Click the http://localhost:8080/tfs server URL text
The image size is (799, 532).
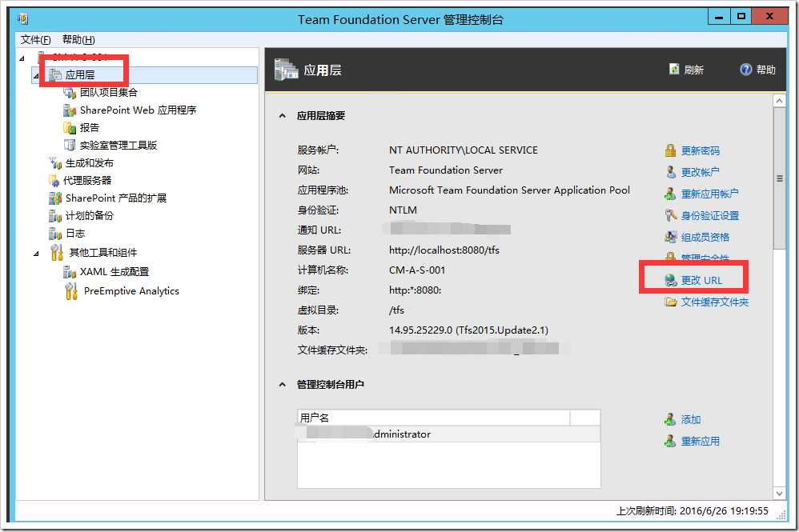click(444, 250)
